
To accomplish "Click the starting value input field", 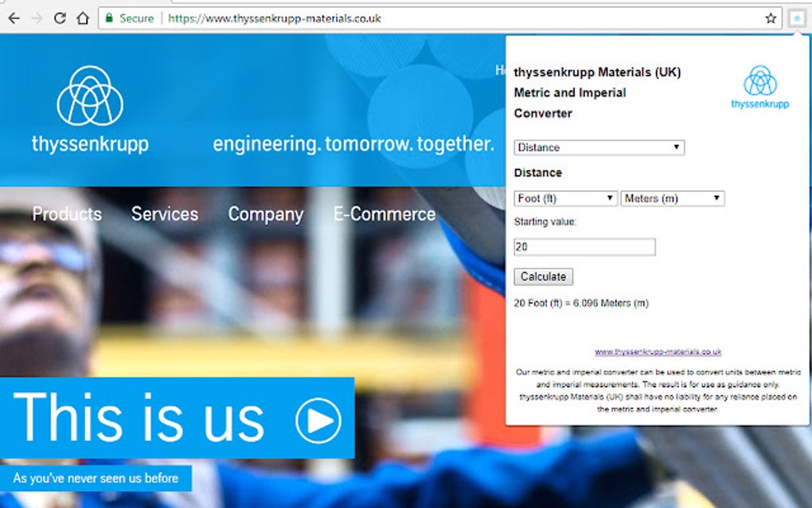I will pos(584,247).
